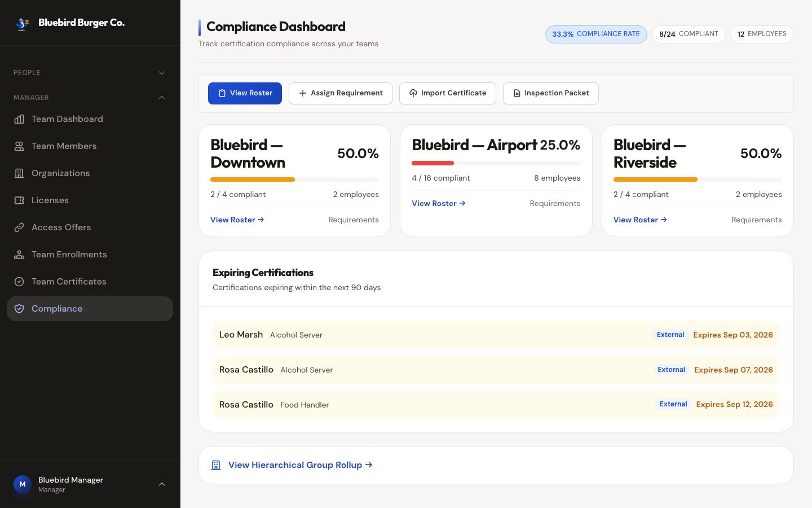Click the plus icon on Assign Requirement
Viewport: 812px width, 508px height.
pos(303,93)
